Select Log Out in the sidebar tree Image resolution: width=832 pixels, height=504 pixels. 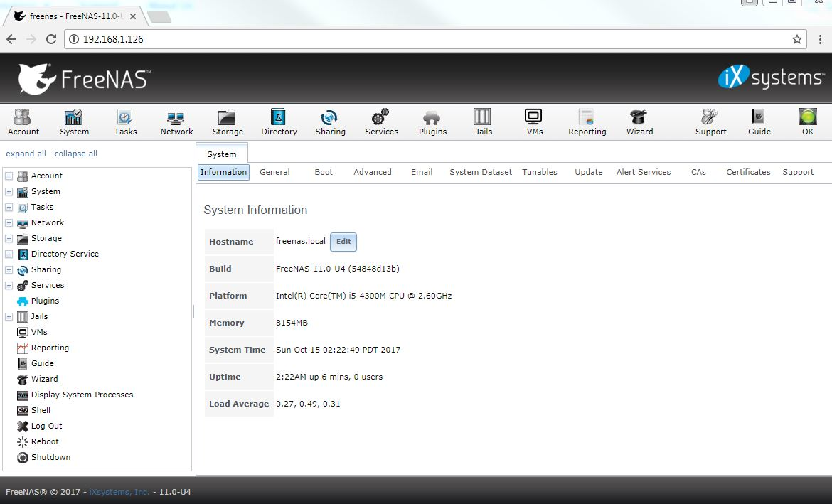point(46,426)
